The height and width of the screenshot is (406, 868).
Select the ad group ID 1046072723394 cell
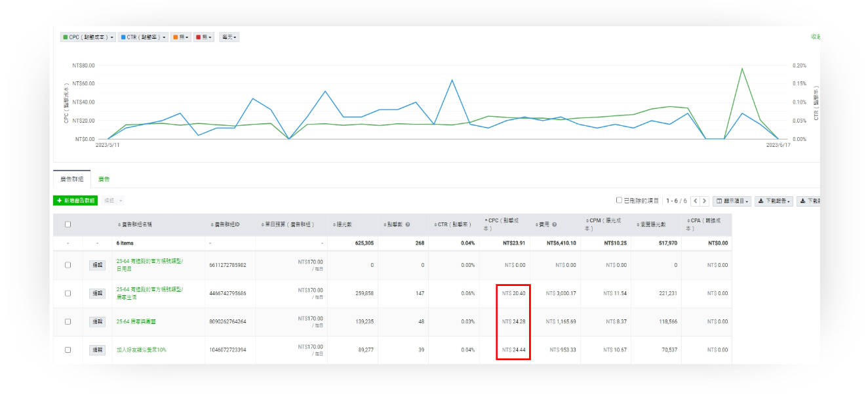coord(228,350)
